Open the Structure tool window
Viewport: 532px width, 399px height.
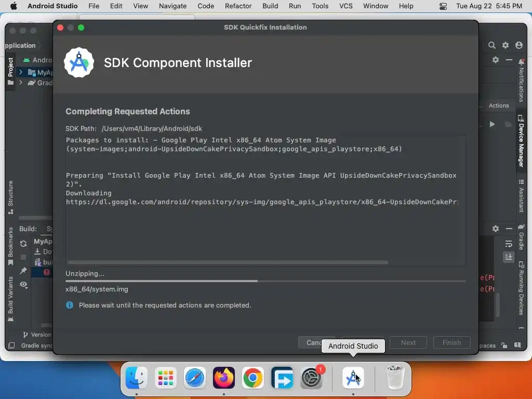[x=10, y=197]
